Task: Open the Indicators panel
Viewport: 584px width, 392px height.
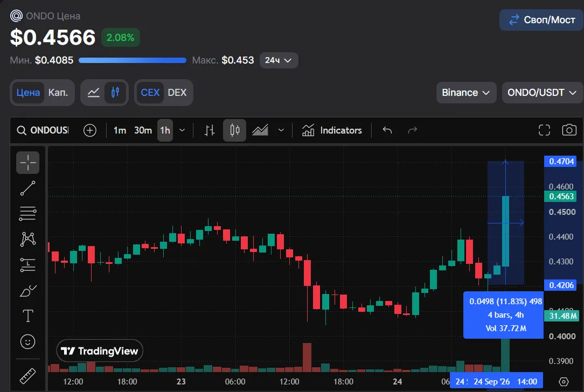Action: 331,130
